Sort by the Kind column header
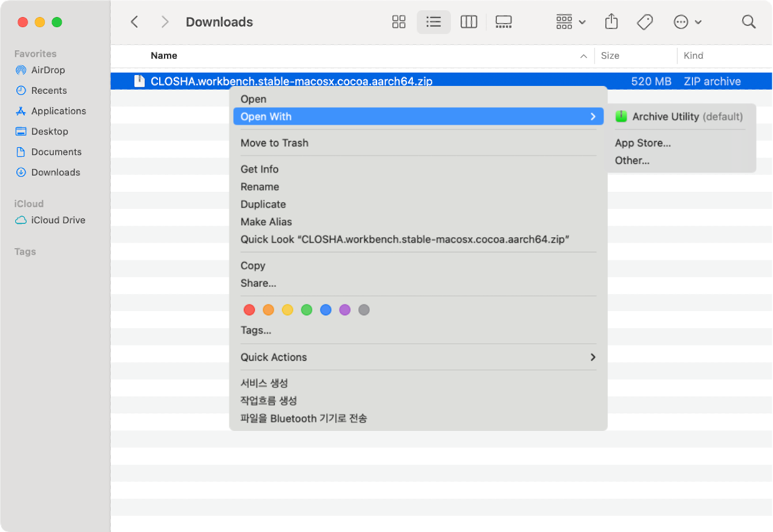The height and width of the screenshot is (532, 773). [x=694, y=56]
